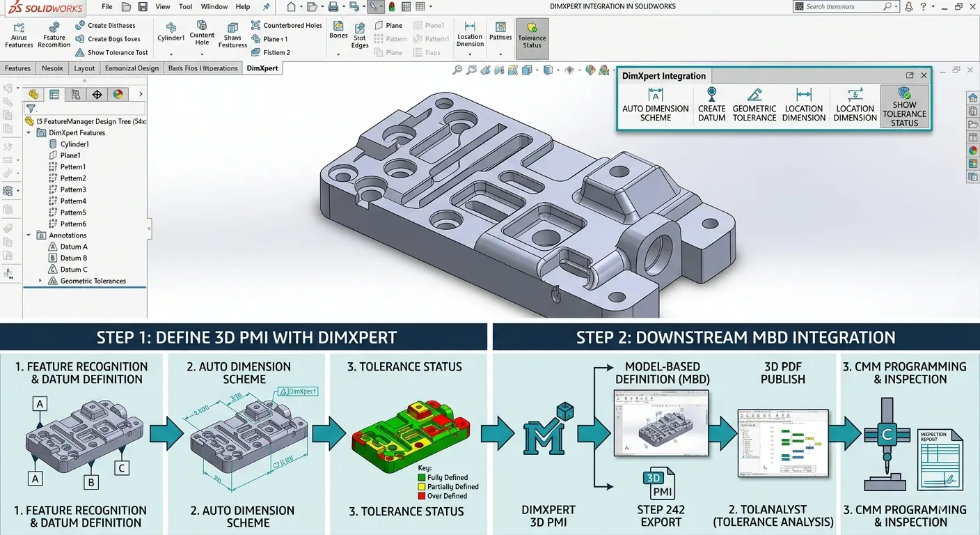Open the File menu

click(106, 7)
